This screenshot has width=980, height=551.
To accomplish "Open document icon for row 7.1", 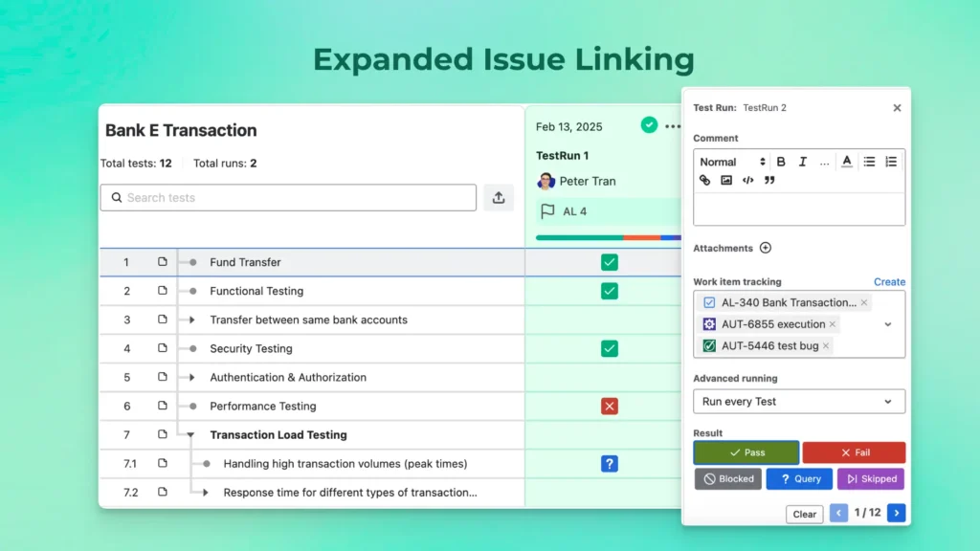I will (x=163, y=463).
